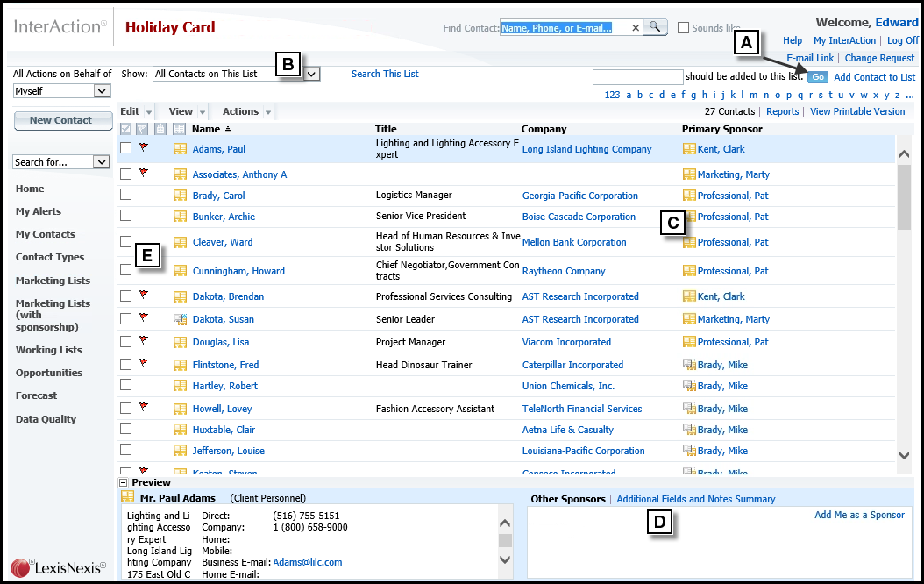Screen dimensions: 924x584
Task: Click the contact list scroll-up arrow
Action: tap(904, 153)
